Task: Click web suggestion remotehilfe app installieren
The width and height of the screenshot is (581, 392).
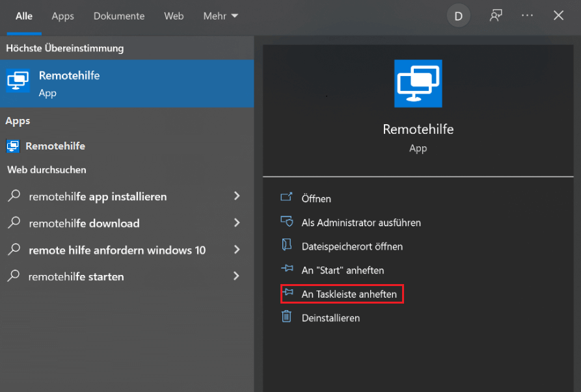Action: click(x=98, y=196)
